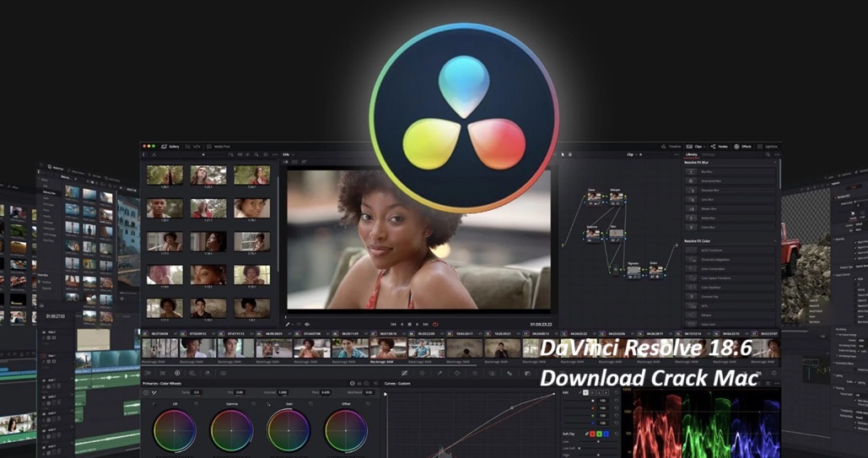Reset the Gamma color wheel
Screen dimensions: 868x458
[x=254, y=404]
